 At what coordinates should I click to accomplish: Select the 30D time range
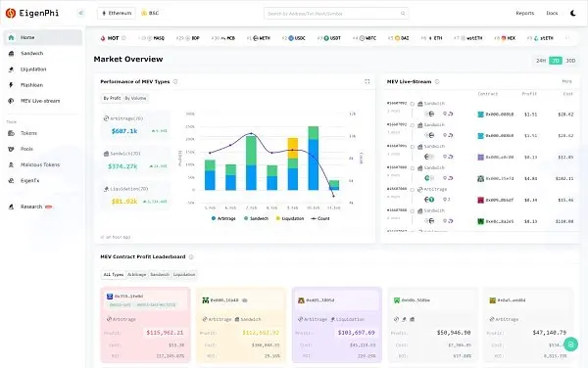570,61
